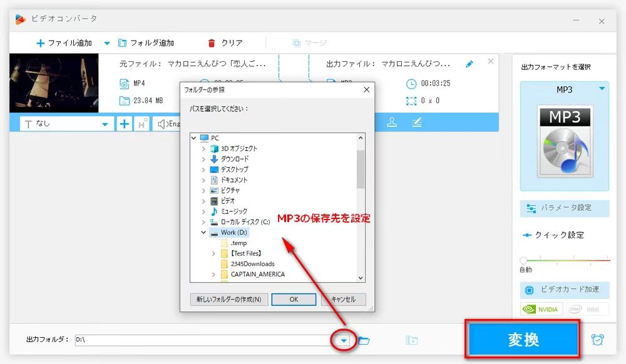Click キャンセル in the folder dialog
Viewport: 626px width, 364px height.
[343, 300]
